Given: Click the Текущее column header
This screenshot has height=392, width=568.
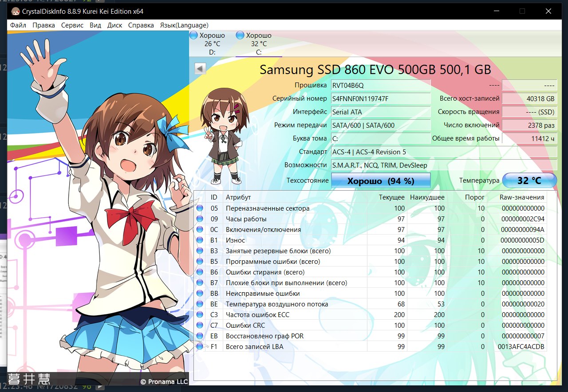Looking at the screenshot, I should pyautogui.click(x=387, y=197).
